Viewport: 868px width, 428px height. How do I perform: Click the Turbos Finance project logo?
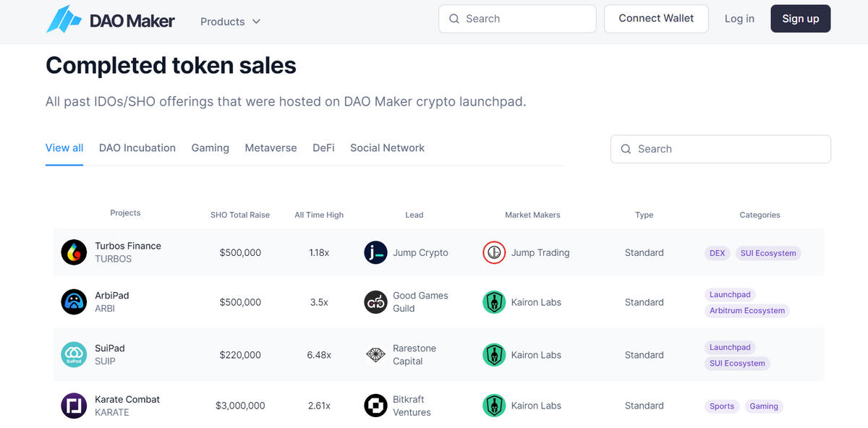click(x=74, y=252)
